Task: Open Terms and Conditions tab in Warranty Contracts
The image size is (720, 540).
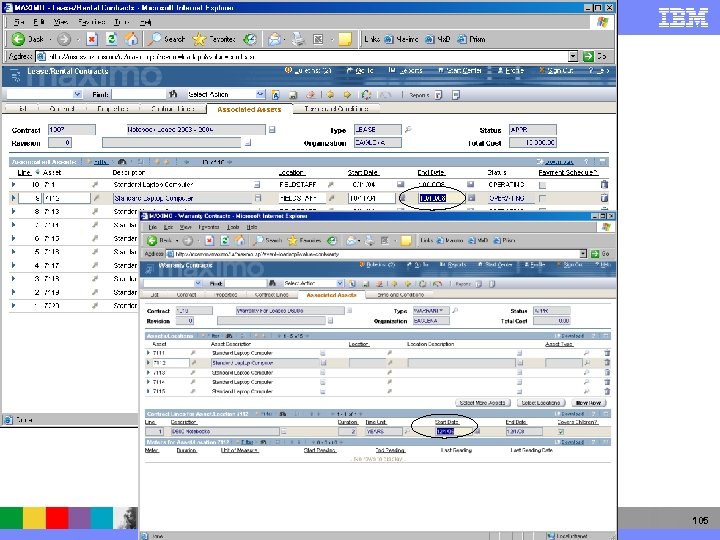Action: click(400, 295)
